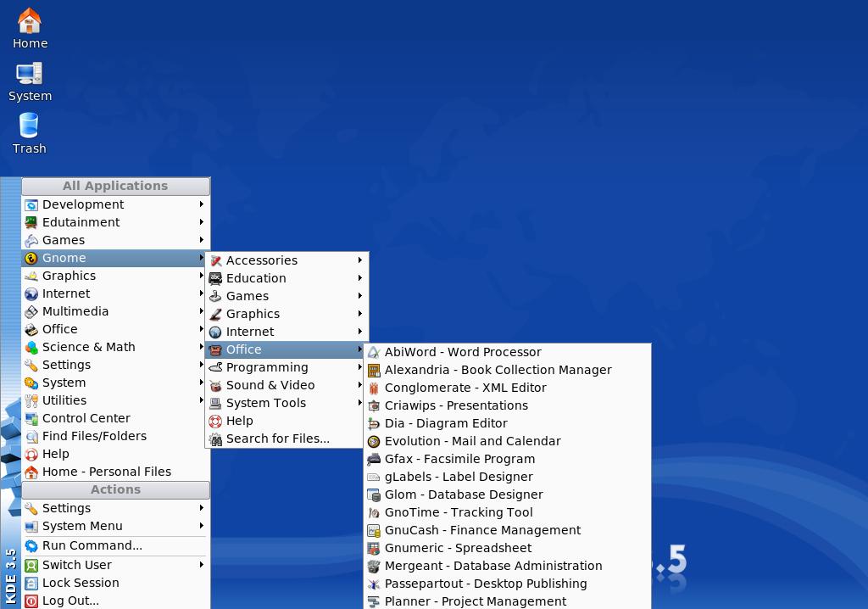Click the Run Command gear icon
Image resolution: width=868 pixels, height=609 pixels.
[x=31, y=546]
